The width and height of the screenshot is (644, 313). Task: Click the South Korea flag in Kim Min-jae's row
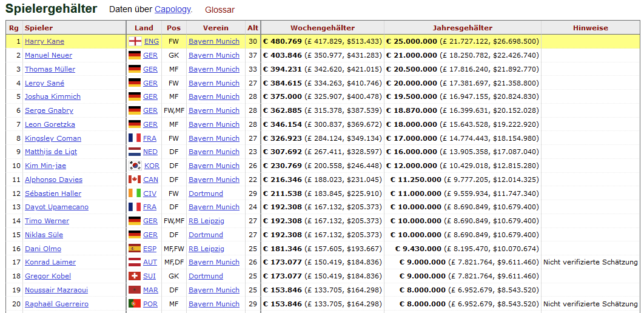click(x=135, y=166)
